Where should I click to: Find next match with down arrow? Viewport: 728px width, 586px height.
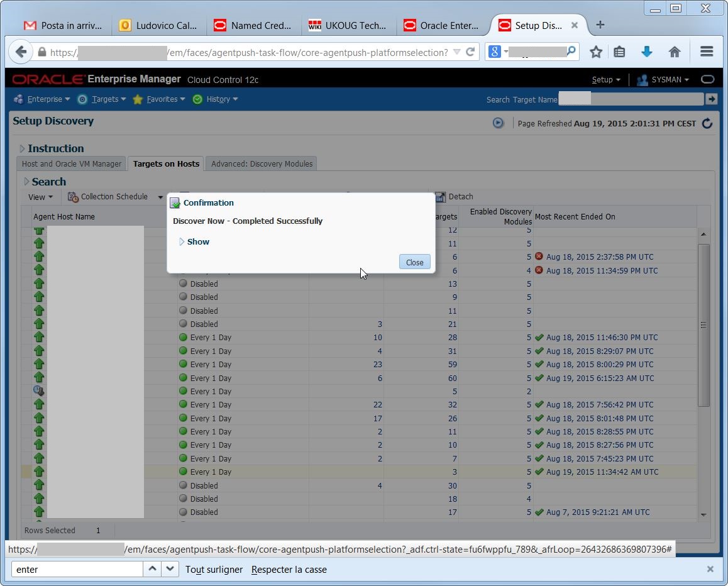click(170, 569)
